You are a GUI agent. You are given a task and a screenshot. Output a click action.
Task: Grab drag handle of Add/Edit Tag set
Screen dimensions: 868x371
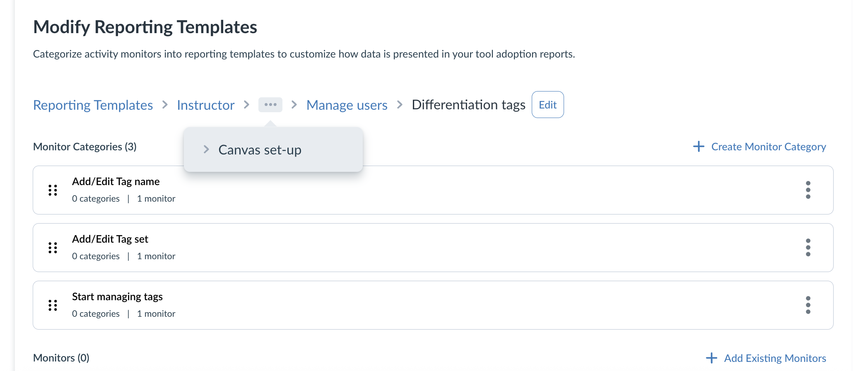[x=53, y=248]
